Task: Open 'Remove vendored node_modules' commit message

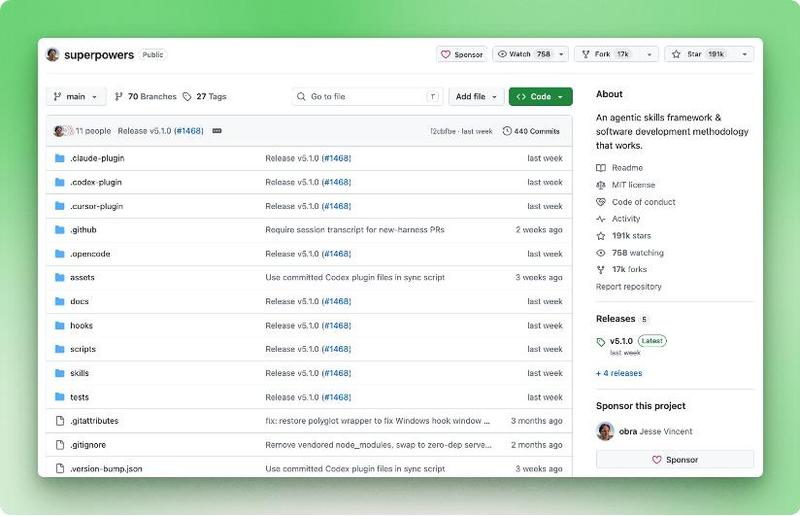Action: (x=378, y=445)
